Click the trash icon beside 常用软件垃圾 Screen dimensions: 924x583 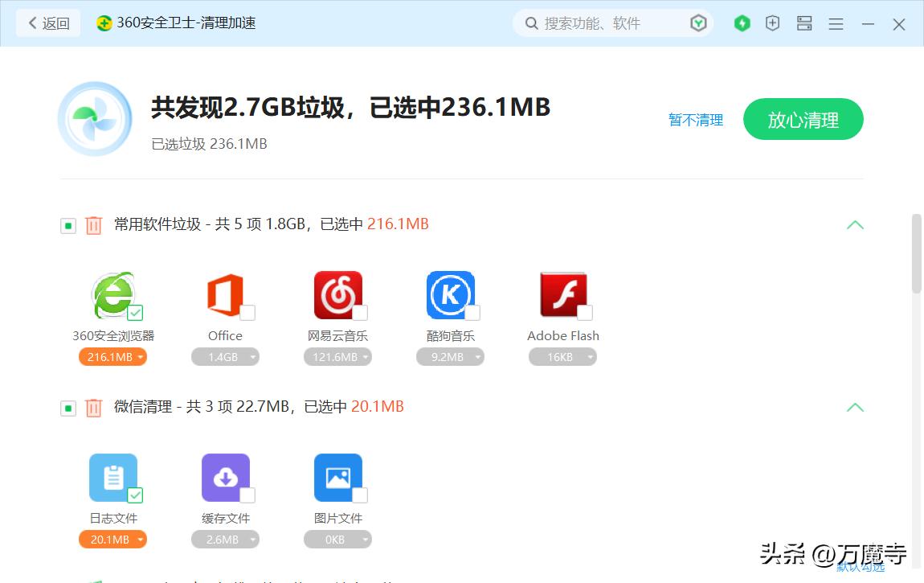coord(93,225)
